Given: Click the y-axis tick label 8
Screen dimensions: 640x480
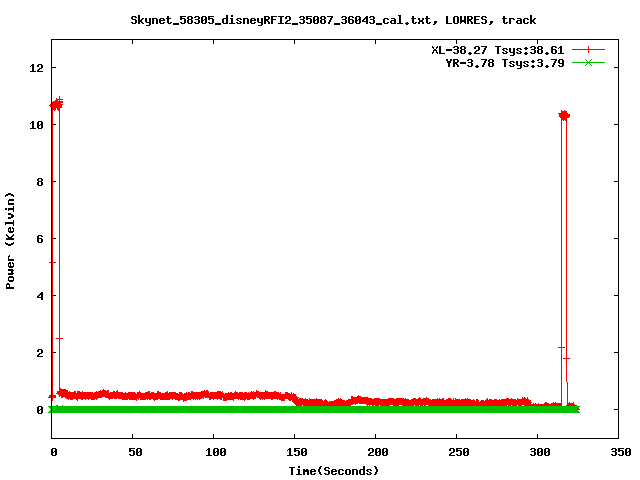Looking at the screenshot, I should click(40, 182).
